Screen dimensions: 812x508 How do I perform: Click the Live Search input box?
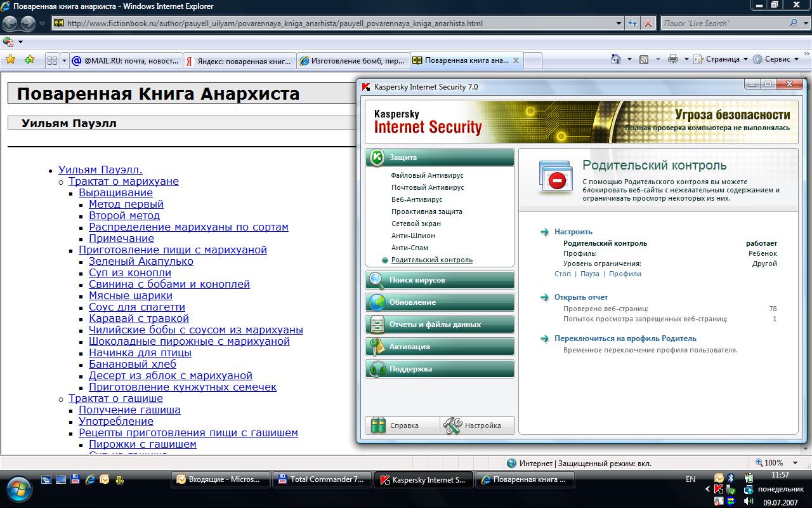pyautogui.click(x=724, y=23)
